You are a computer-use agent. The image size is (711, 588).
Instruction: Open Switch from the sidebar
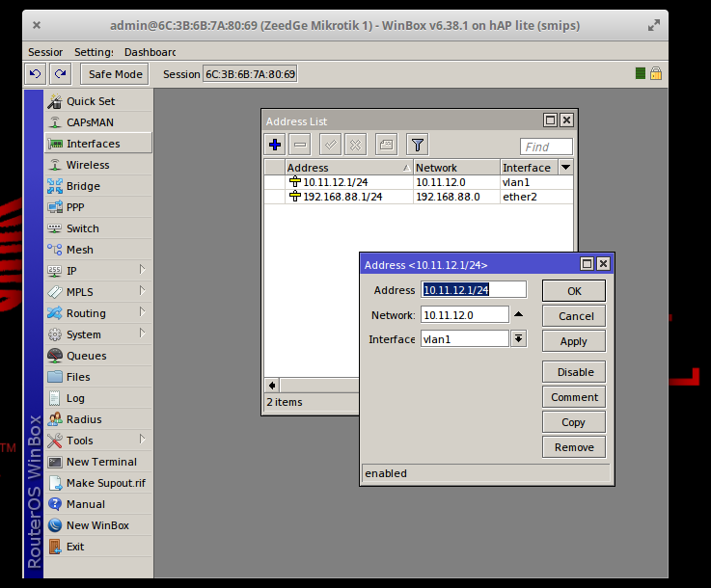98,228
